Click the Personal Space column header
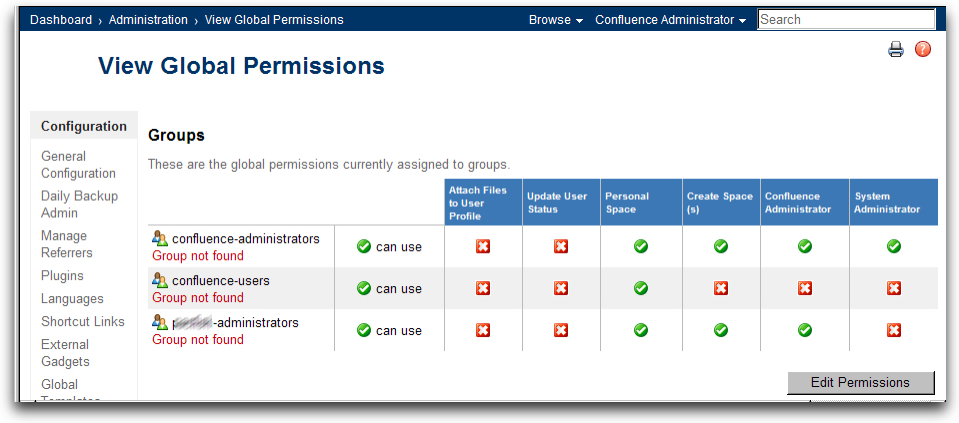This screenshot has height=423, width=959. coord(641,203)
